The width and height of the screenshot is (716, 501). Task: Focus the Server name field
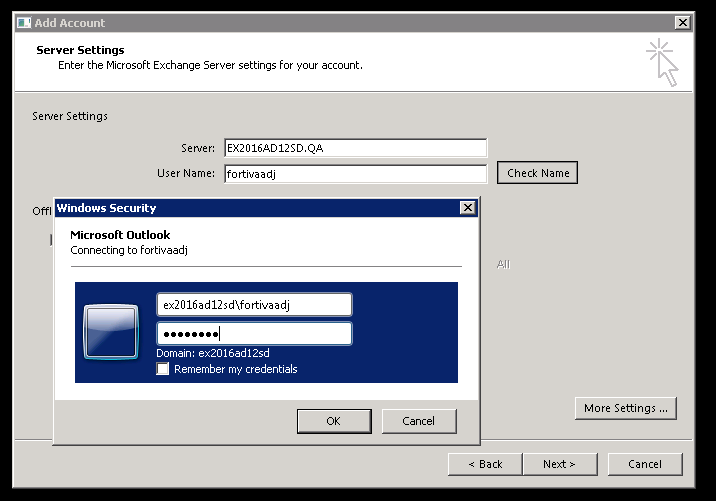(354, 148)
